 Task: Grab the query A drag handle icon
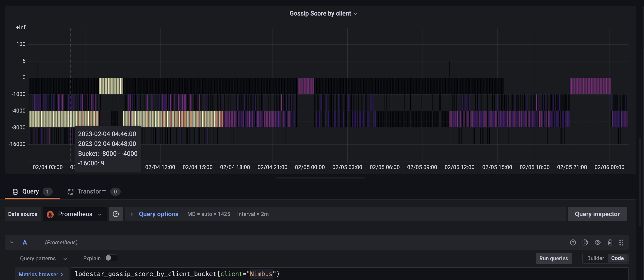click(621, 242)
